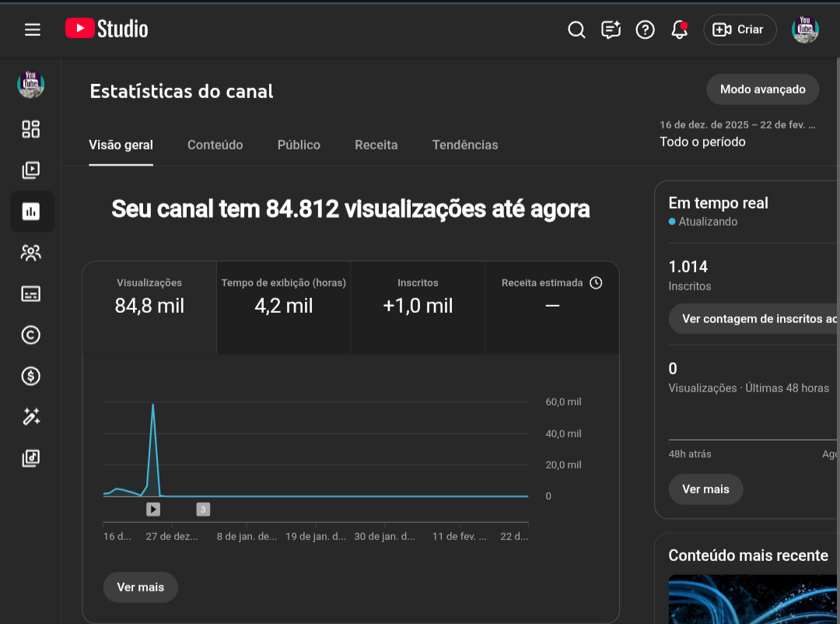Open the Earn dollar icon in sidebar
This screenshot has height=624, width=840.
point(31,377)
